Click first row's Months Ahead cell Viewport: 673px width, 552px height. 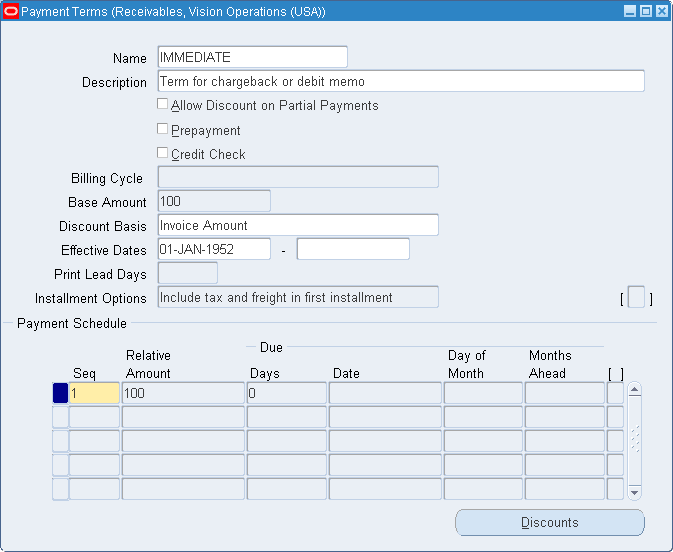click(565, 393)
